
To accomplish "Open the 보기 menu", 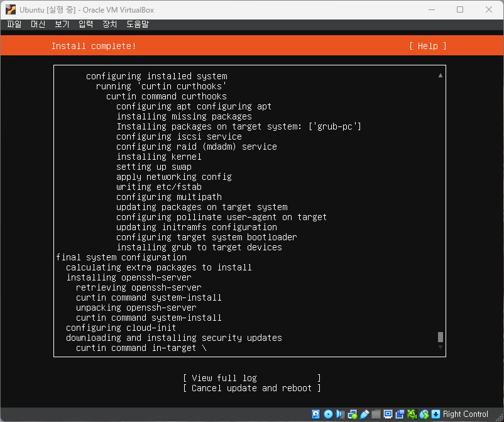I will coord(62,24).
